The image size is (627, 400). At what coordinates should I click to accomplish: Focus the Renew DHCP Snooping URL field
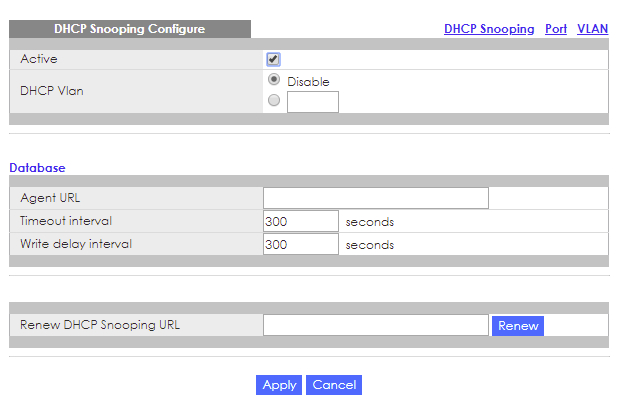pyautogui.click(x=375, y=325)
